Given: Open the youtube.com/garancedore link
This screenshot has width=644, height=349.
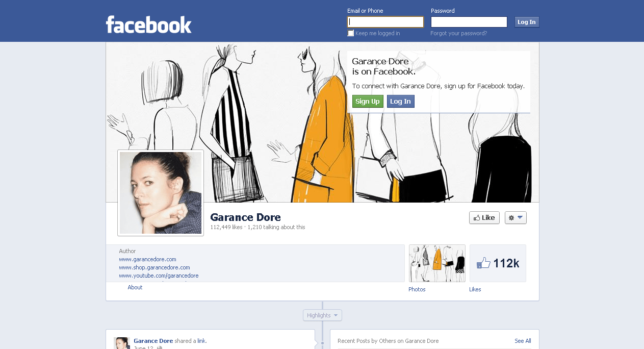Looking at the screenshot, I should click(158, 276).
